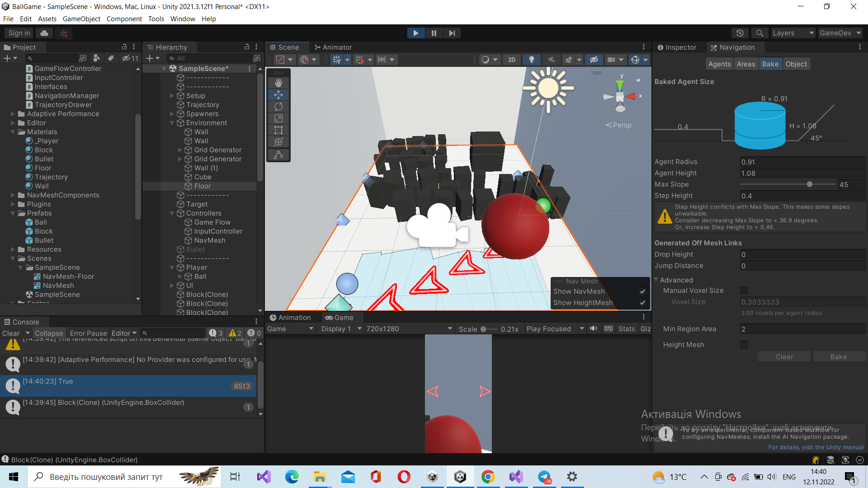Toggle scene Gizmos icon
The image size is (868, 488).
[635, 60]
